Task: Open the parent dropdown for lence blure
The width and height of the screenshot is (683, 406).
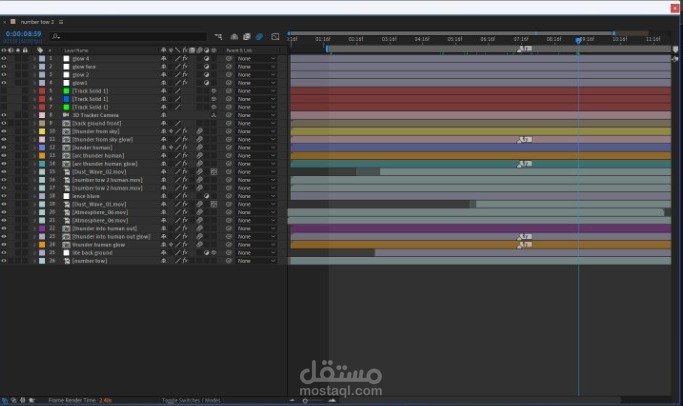Action: click(256, 196)
